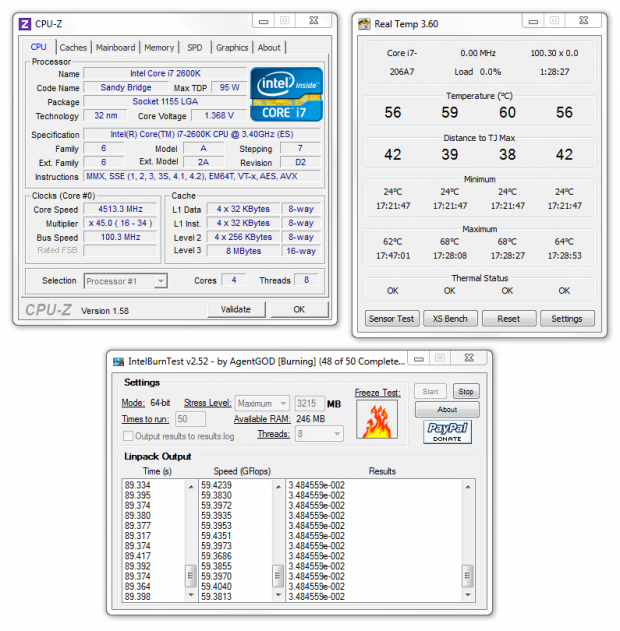Open the About tab in CPU-Z
Viewport: 620px width, 631px height.
pos(269,47)
